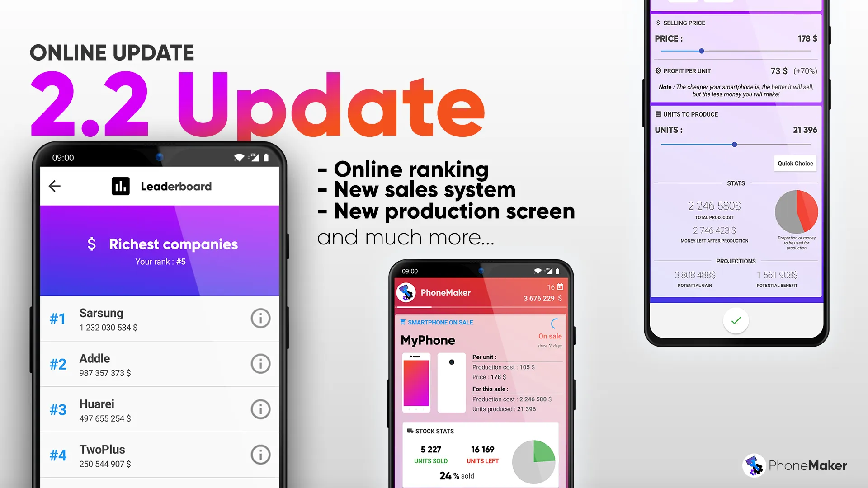Click the Quick Choice button

pos(795,163)
